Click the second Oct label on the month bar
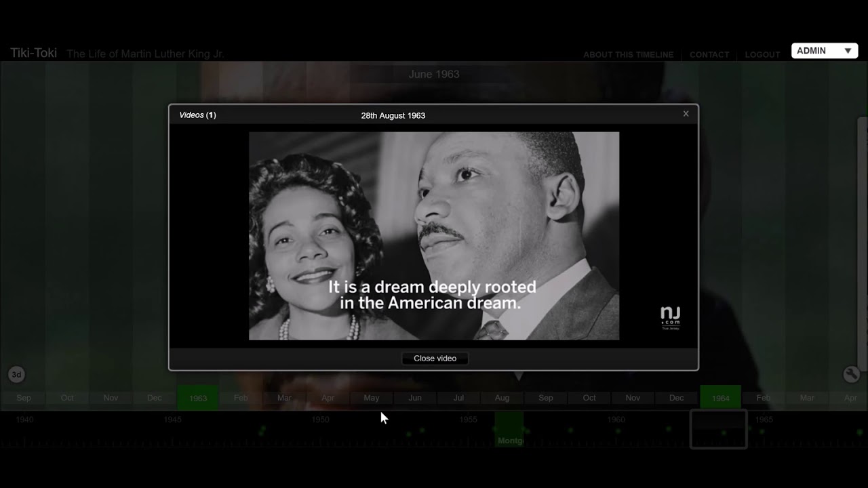868x488 pixels. click(589, 398)
